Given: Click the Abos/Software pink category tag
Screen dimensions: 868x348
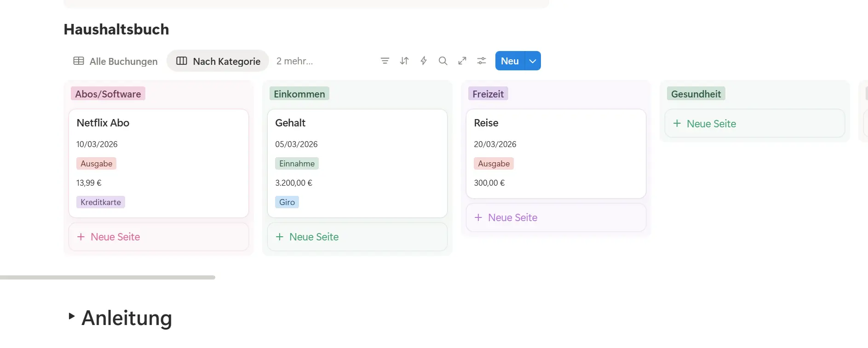Looking at the screenshot, I should pos(108,94).
